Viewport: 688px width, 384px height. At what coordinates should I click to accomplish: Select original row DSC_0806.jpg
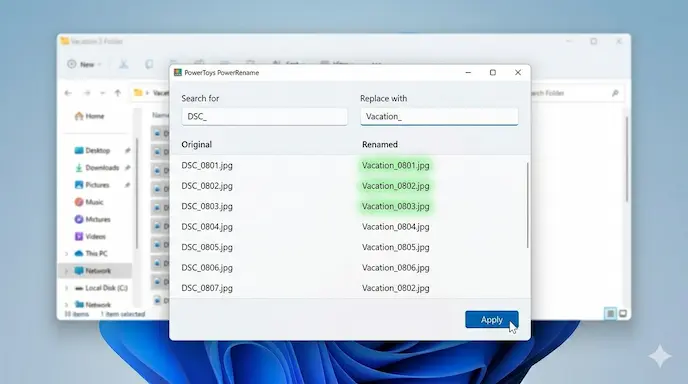coord(207,268)
